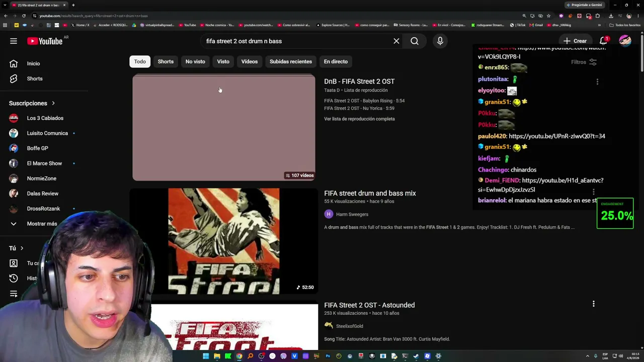Open the Todos los favoritos bookmarks folder
This screenshot has height=362, width=644.
(x=625, y=25)
